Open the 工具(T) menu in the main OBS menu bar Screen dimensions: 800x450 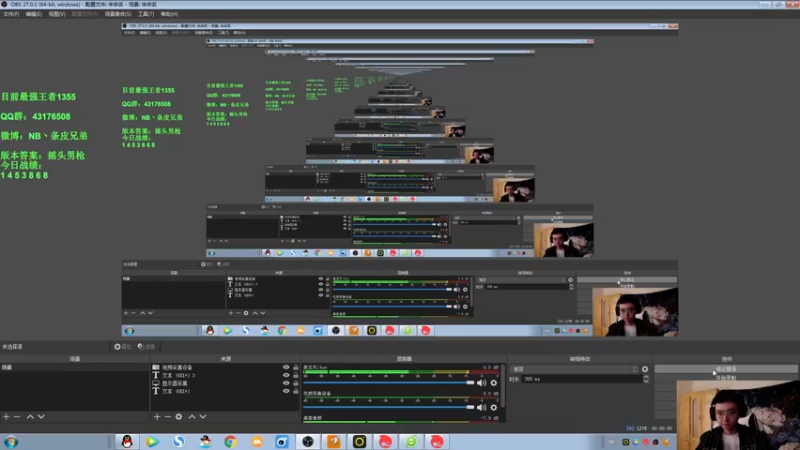tap(146, 14)
